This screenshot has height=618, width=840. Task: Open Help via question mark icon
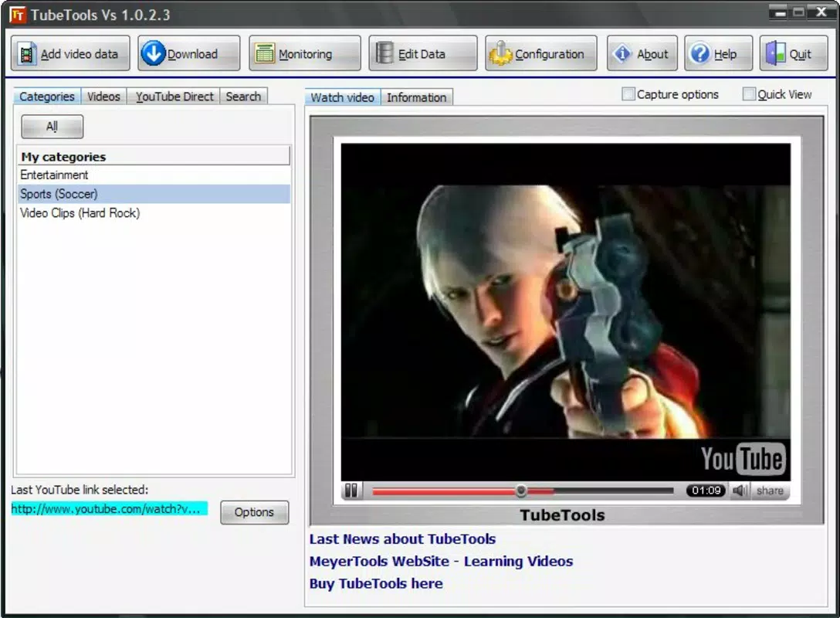699,53
